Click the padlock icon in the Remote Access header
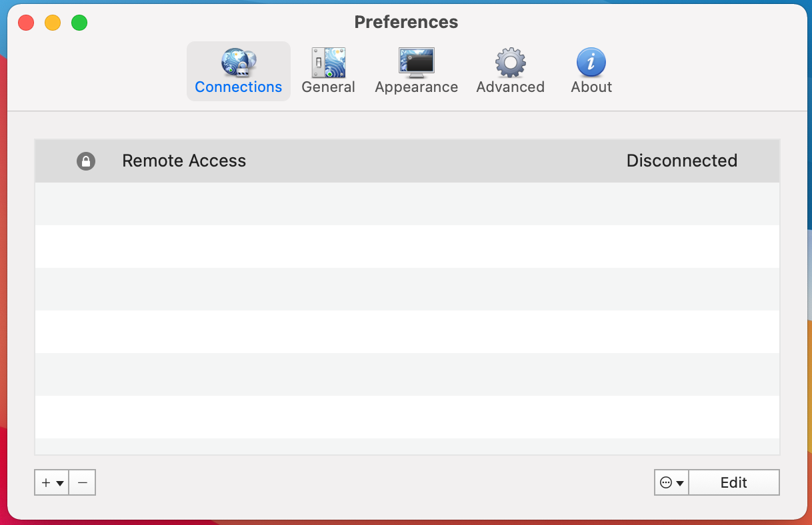Screen dimensions: 812x525 pos(86,161)
